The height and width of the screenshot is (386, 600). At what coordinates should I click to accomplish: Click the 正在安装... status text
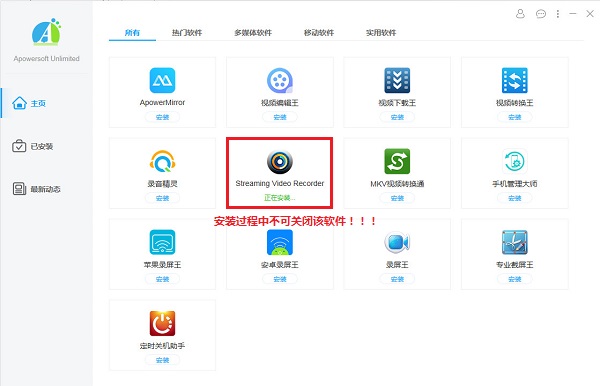point(280,198)
